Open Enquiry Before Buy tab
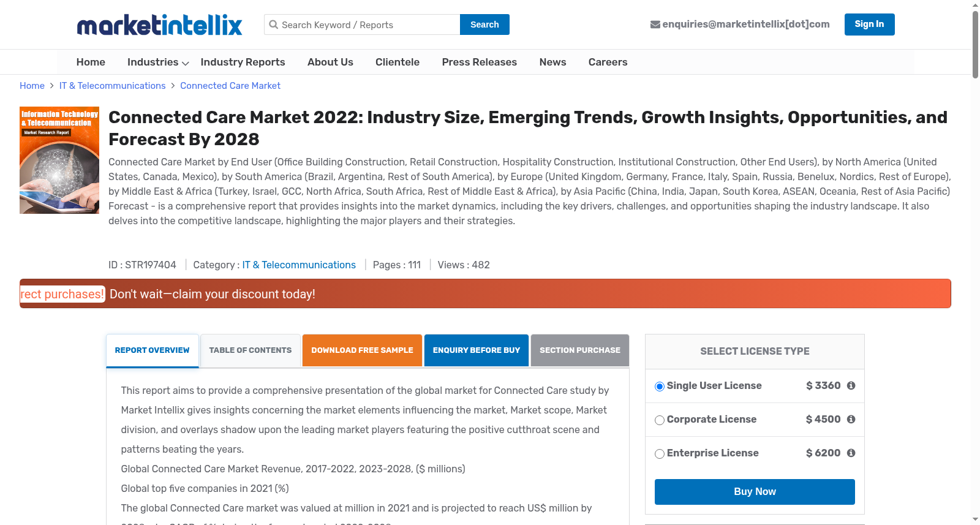Viewport: 980px width, 525px height. click(x=476, y=350)
